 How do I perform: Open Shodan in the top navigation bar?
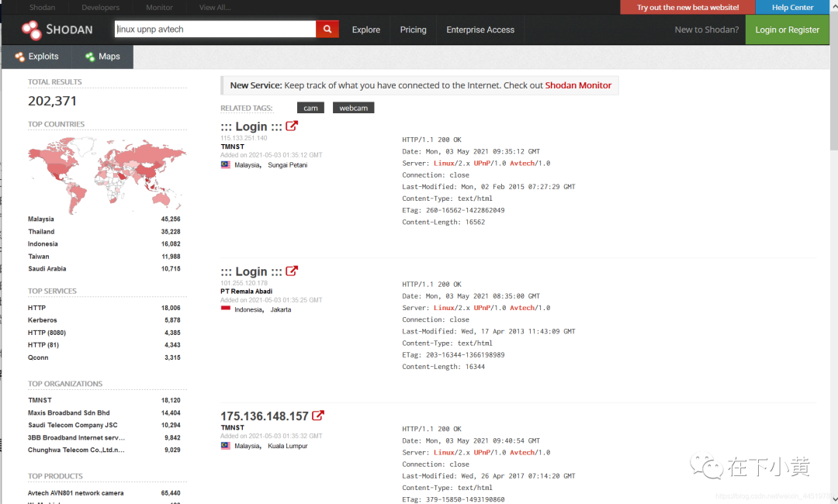tap(42, 8)
